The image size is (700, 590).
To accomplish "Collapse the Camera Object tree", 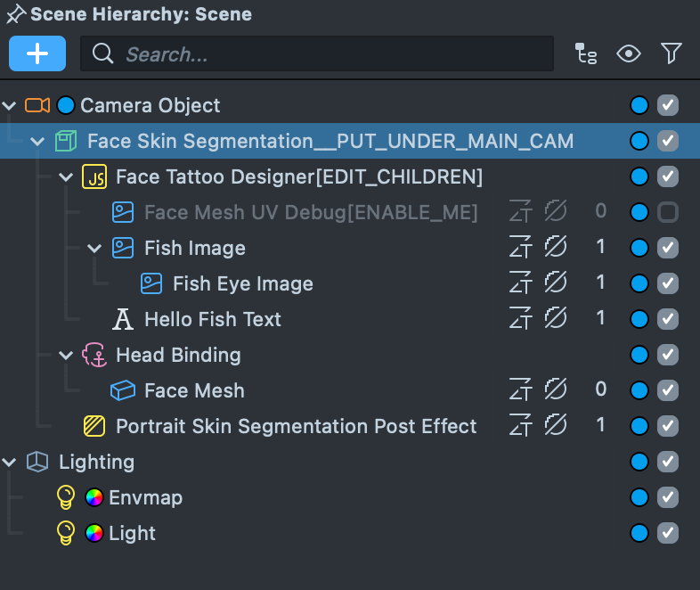I will tap(10, 105).
